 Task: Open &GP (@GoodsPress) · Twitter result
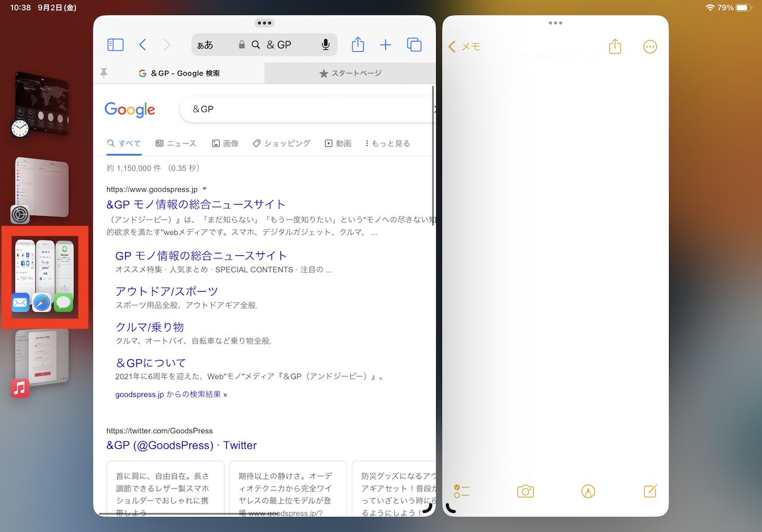coord(182,445)
